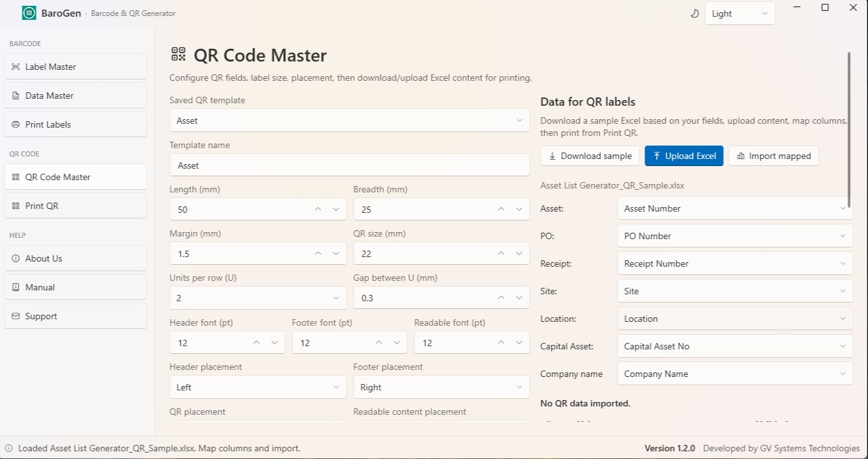Increase Header font size
868x459 pixels.
257,343
